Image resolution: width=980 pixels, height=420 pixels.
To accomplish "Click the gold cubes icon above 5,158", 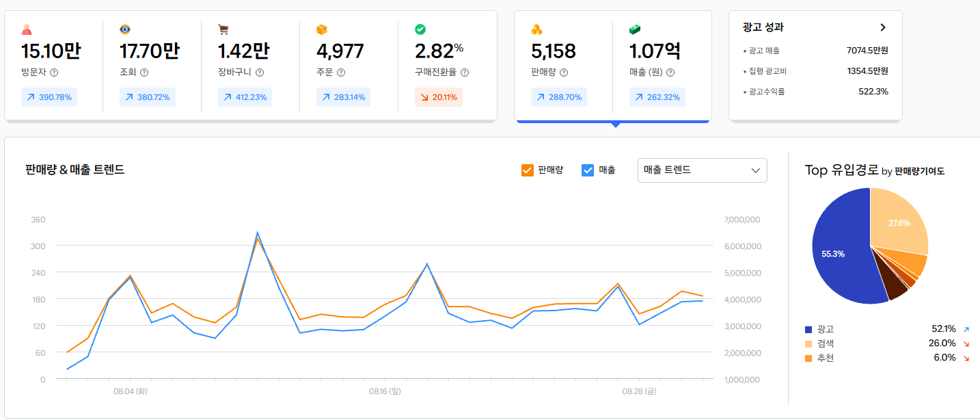I will [536, 29].
